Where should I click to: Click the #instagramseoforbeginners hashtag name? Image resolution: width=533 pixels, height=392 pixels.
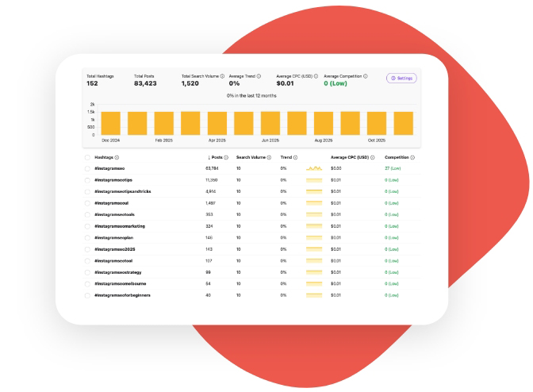point(122,295)
